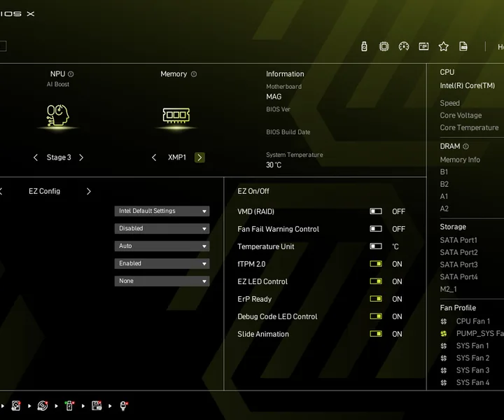Open the speedometer gauge icon in the toolbar
Viewport: 504px width, 420px height.
pyautogui.click(x=404, y=47)
